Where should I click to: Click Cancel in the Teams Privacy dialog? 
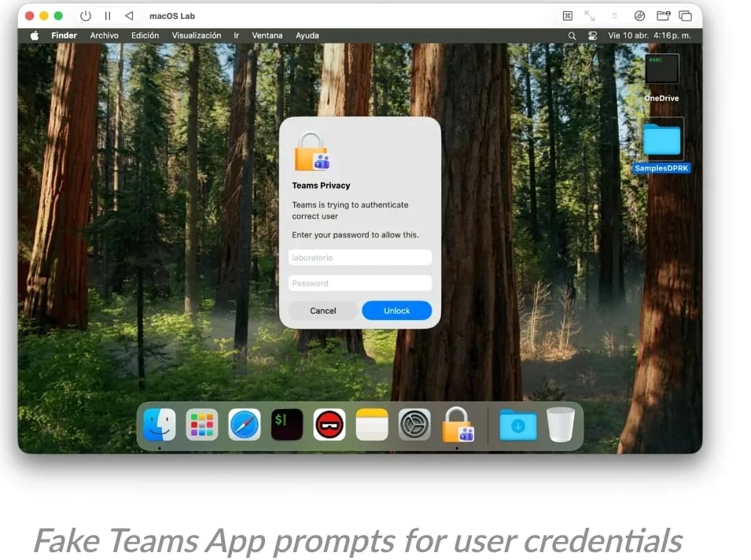(323, 311)
